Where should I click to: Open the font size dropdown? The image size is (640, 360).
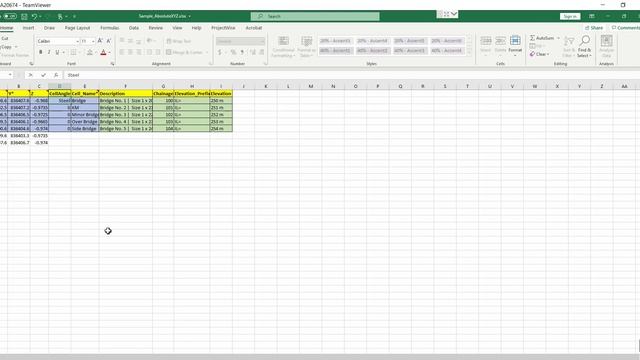pyautogui.click(x=93, y=41)
